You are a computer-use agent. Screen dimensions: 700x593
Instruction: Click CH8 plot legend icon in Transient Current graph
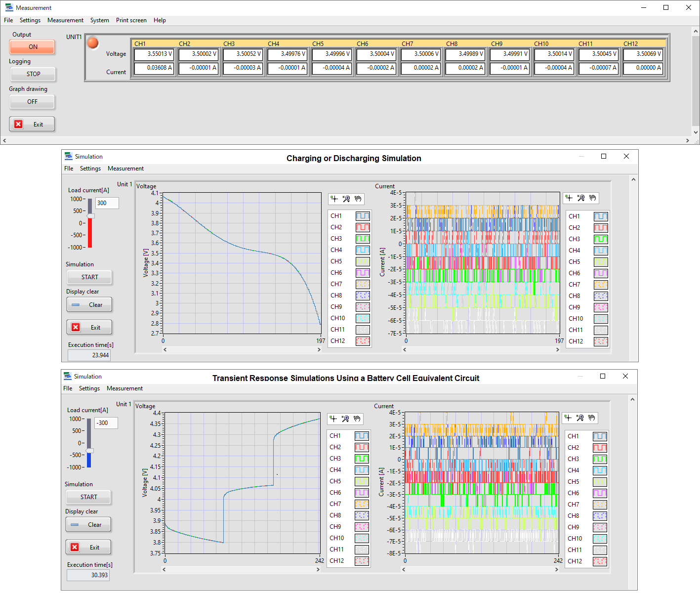coord(600,516)
